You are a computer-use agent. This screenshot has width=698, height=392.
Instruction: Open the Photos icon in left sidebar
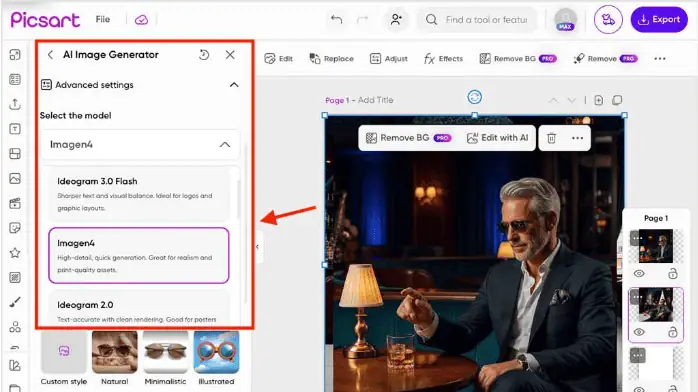(15, 178)
